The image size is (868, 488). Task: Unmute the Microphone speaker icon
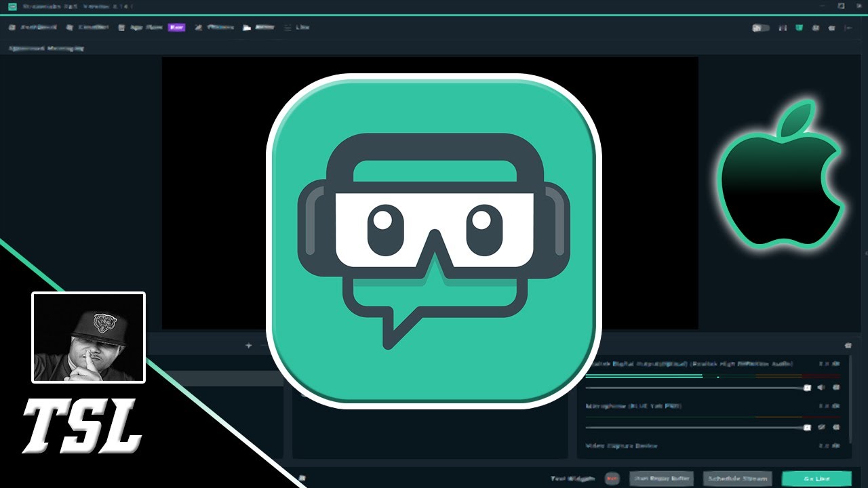821,428
